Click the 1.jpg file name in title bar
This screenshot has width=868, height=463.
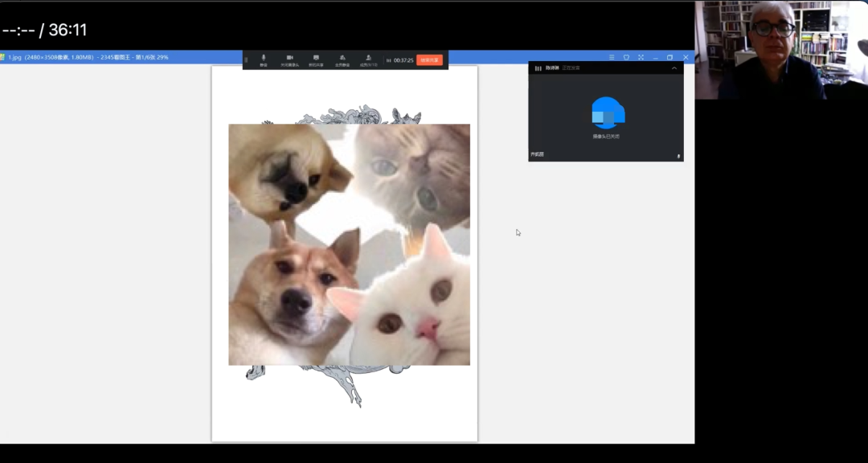(x=15, y=57)
